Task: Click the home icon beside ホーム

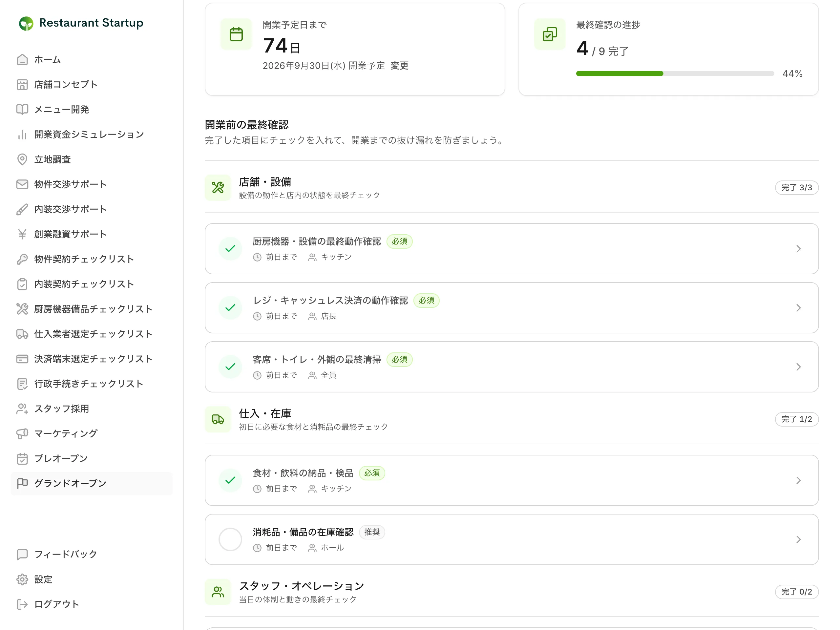Action: 22,60
